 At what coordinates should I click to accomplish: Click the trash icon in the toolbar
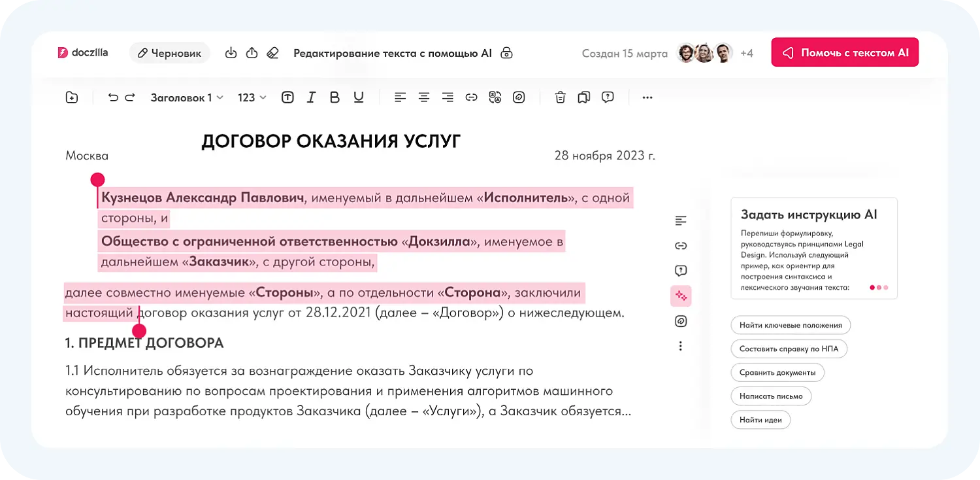pyautogui.click(x=560, y=97)
